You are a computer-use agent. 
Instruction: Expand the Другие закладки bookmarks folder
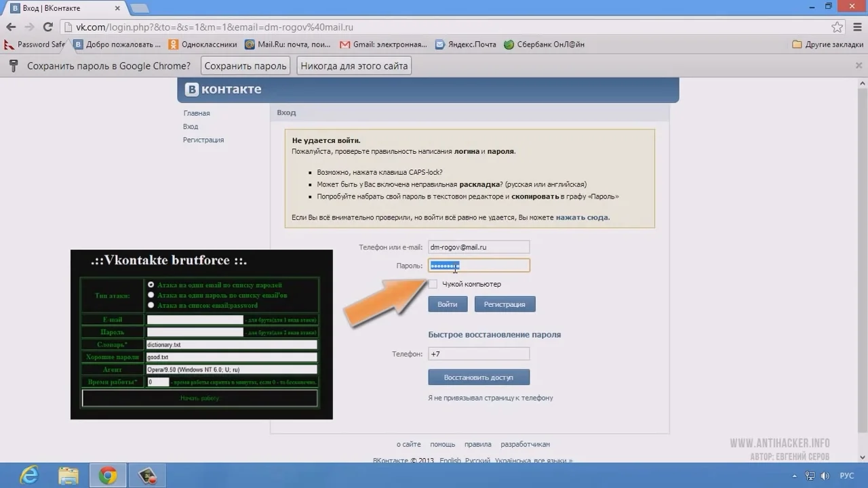[828, 45]
